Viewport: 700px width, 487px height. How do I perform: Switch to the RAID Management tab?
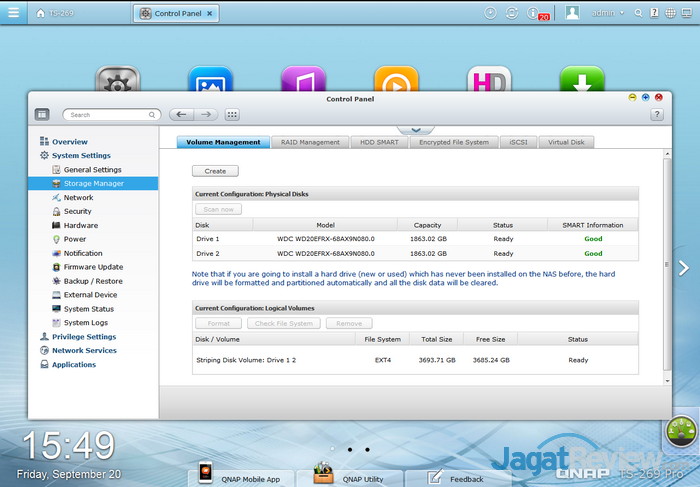[310, 142]
